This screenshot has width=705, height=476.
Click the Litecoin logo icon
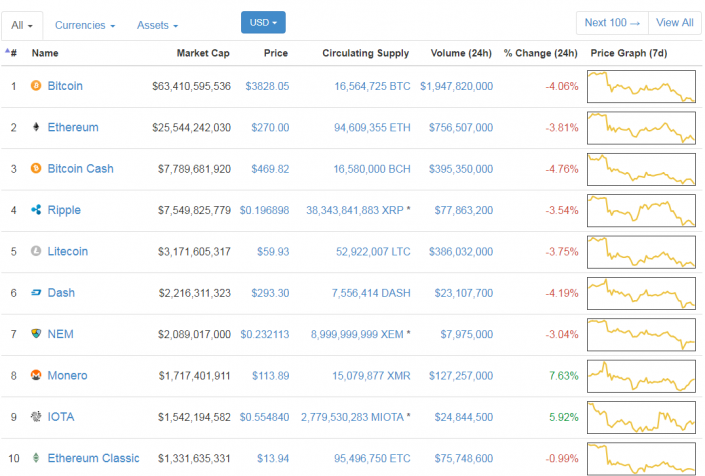37,252
